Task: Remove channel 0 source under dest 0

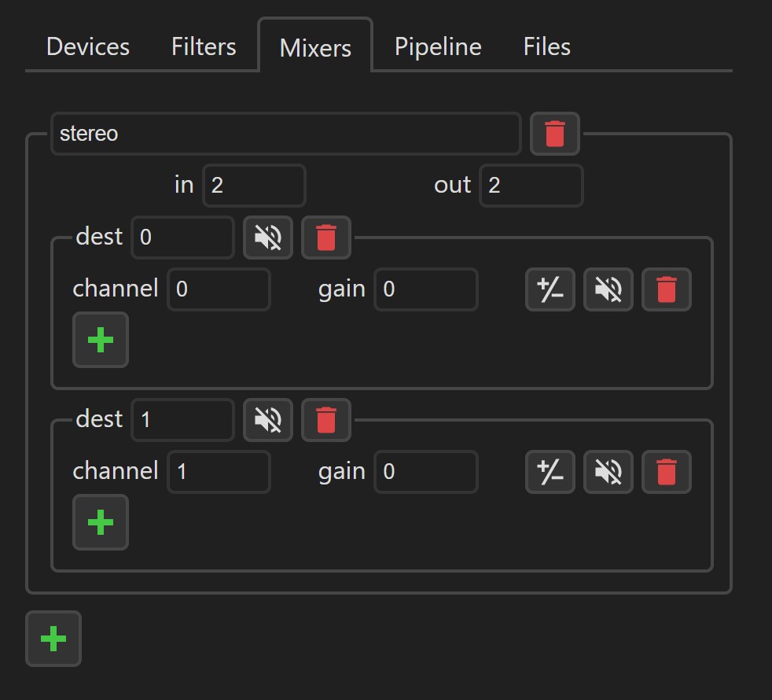Action: tap(666, 289)
